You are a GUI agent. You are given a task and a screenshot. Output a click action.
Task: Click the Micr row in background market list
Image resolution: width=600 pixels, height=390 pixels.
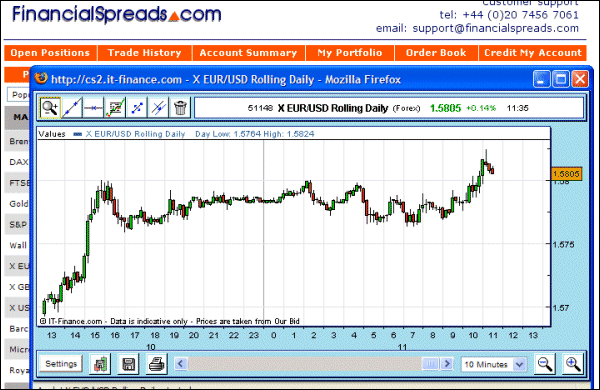(17, 349)
